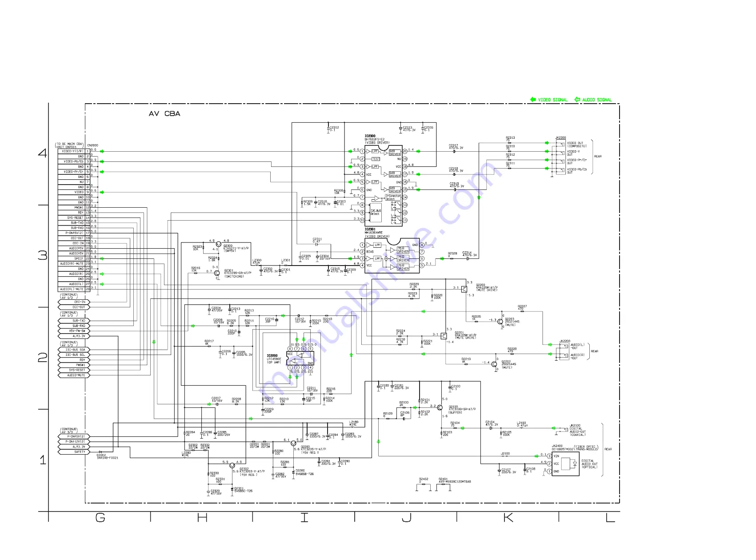756x560 pixels.
Task: Click the AUDIO-MUTE signal tag
Action: (x=74, y=375)
